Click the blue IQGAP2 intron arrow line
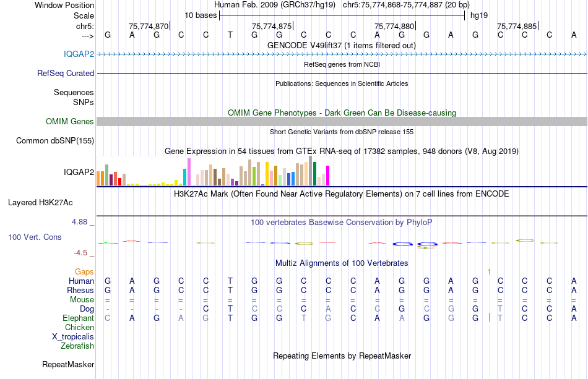The image size is (588, 379). pos(342,54)
